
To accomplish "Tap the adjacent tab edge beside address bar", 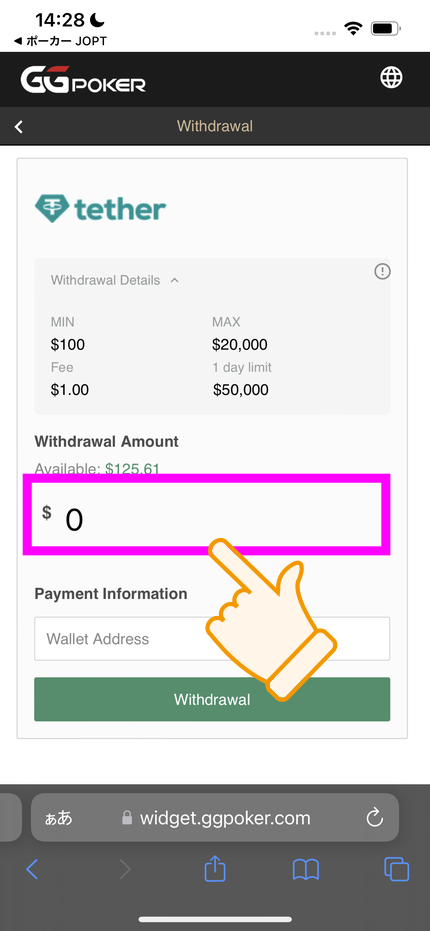I will tap(11, 818).
